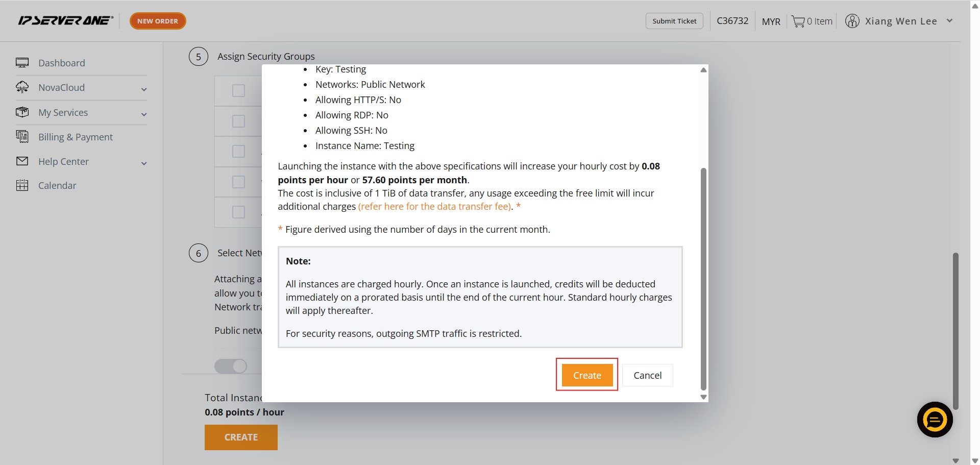This screenshot has width=980, height=465.
Task: Click the Help Center envelope icon
Action: [x=22, y=161]
